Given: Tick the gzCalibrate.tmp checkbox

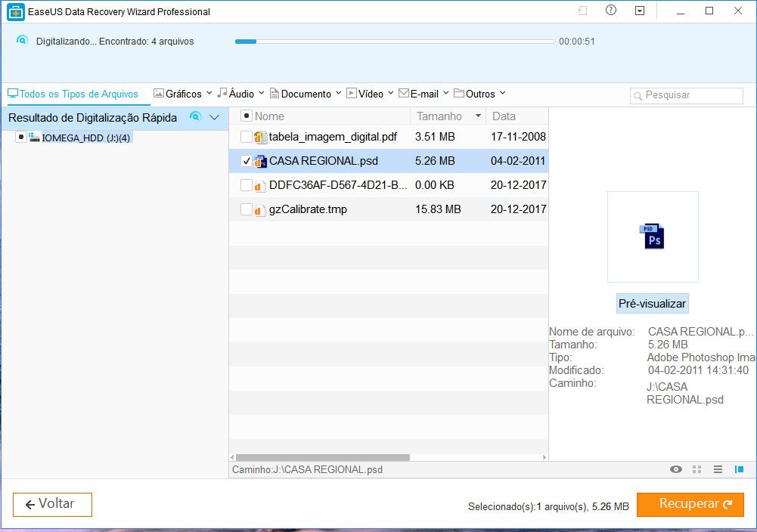Looking at the screenshot, I should point(246,209).
